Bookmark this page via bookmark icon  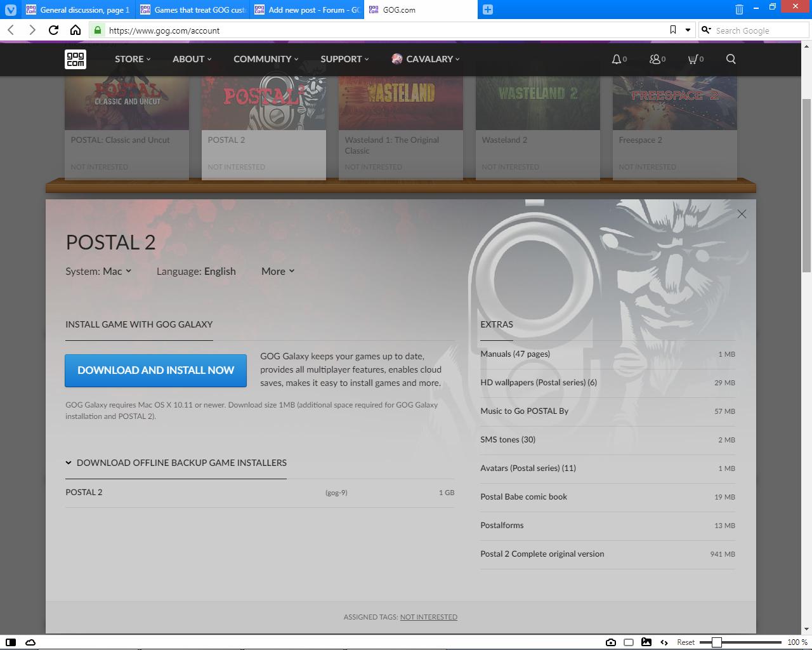pyautogui.click(x=673, y=30)
